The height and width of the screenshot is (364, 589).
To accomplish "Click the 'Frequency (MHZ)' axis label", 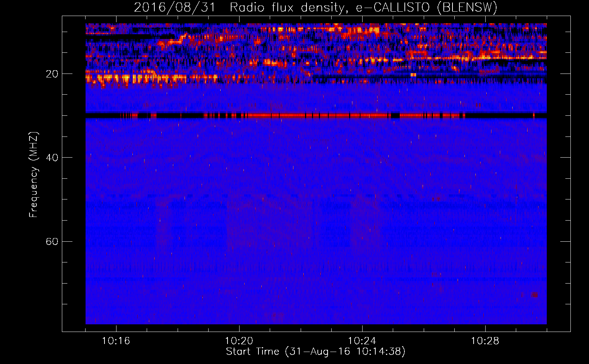I will tap(33, 174).
